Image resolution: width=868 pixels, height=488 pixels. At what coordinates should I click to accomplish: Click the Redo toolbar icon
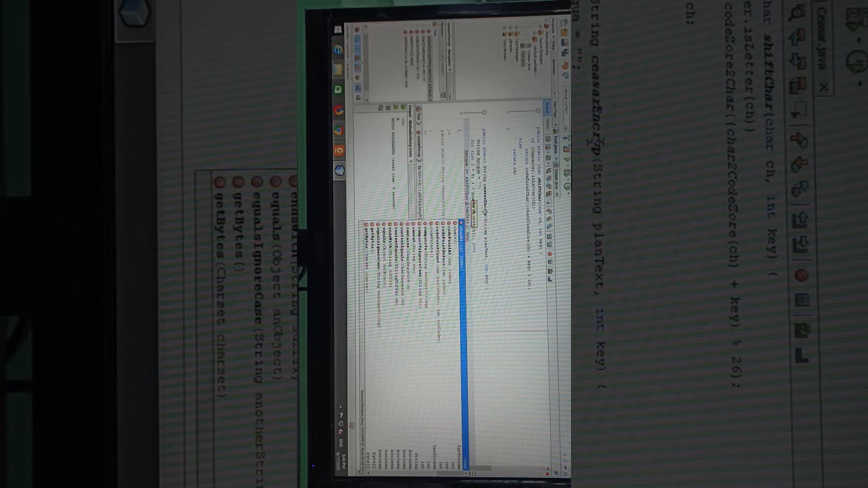coord(564,75)
